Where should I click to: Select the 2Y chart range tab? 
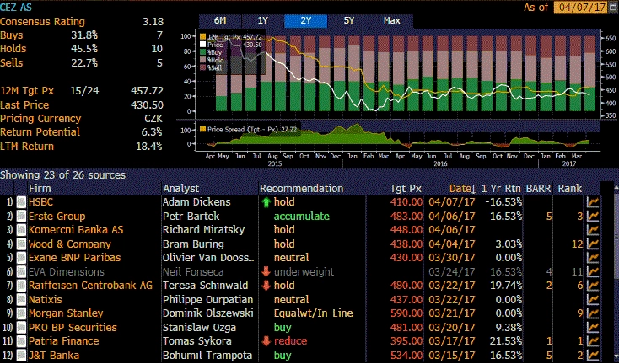click(305, 21)
